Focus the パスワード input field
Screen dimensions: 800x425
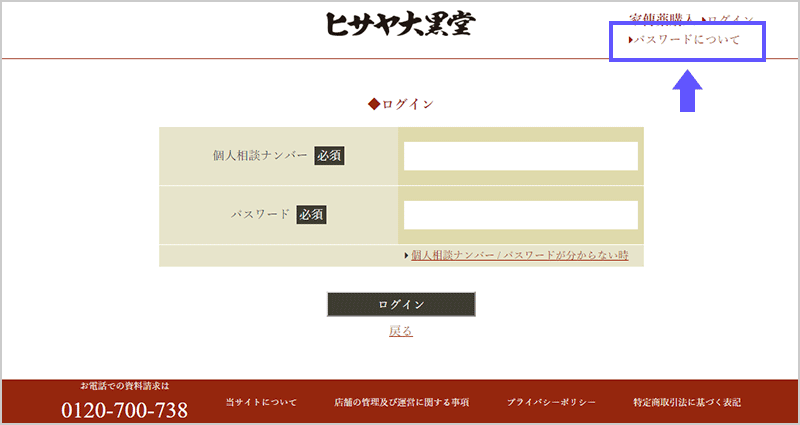pyautogui.click(x=520, y=215)
